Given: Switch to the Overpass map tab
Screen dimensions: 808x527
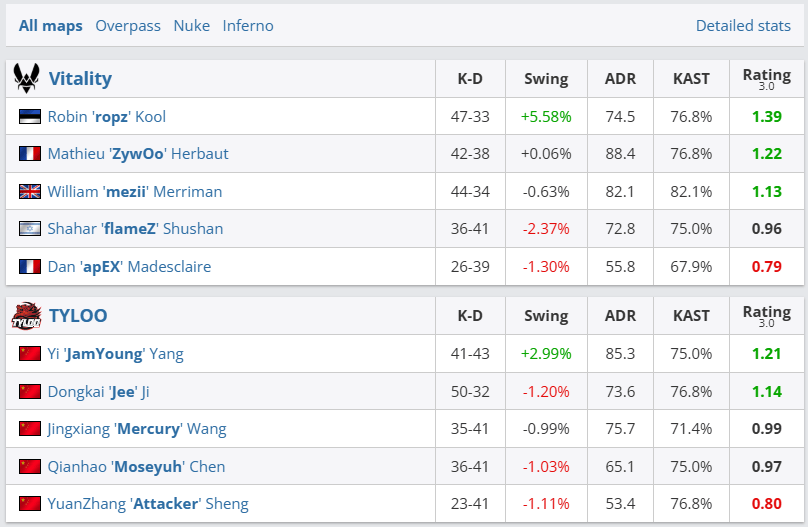Looking at the screenshot, I should pos(128,26).
